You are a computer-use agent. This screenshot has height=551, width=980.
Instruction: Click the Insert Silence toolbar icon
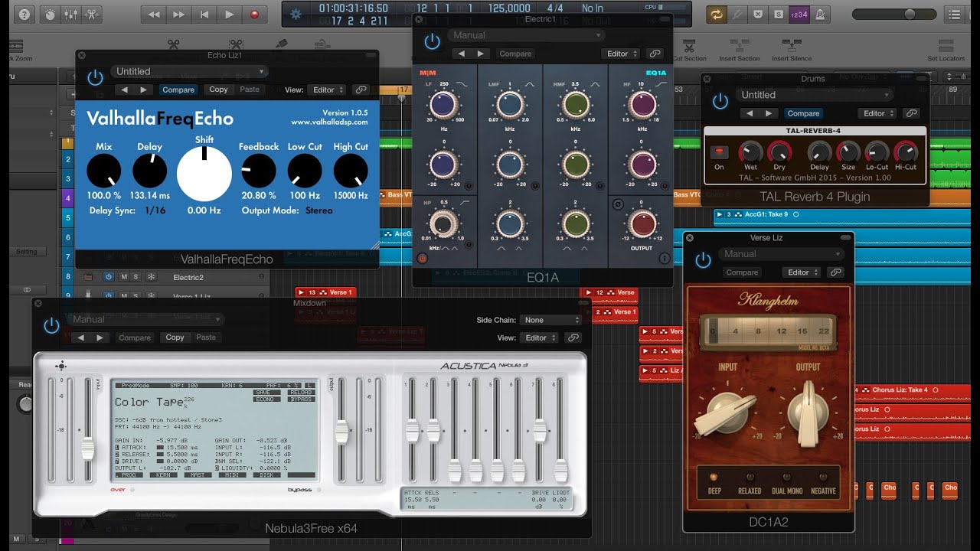coord(792,49)
